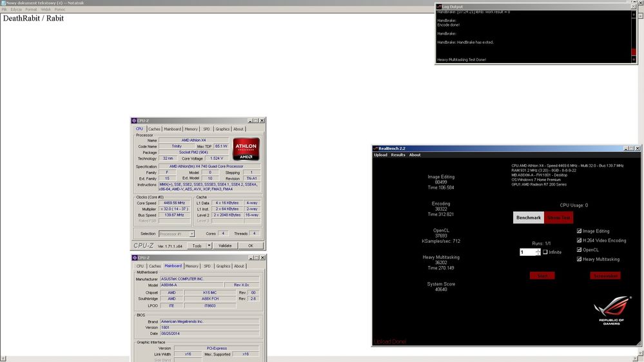Click the Core Speed value 4469.56 MHz

pyautogui.click(x=174, y=203)
